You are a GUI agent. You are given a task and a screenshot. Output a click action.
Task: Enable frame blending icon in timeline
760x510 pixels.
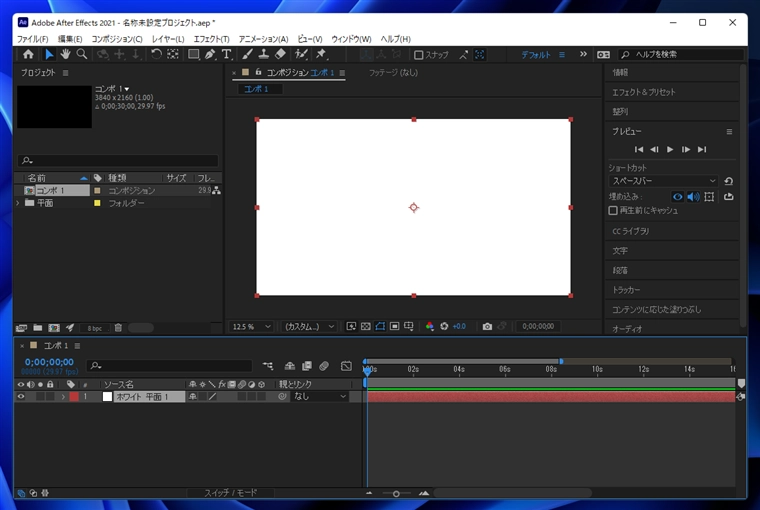tap(307, 366)
